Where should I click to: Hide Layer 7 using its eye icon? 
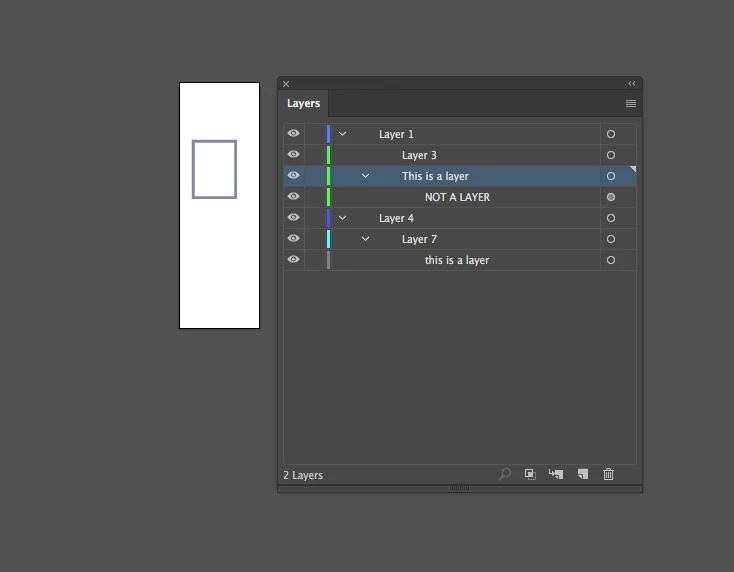pyautogui.click(x=294, y=238)
